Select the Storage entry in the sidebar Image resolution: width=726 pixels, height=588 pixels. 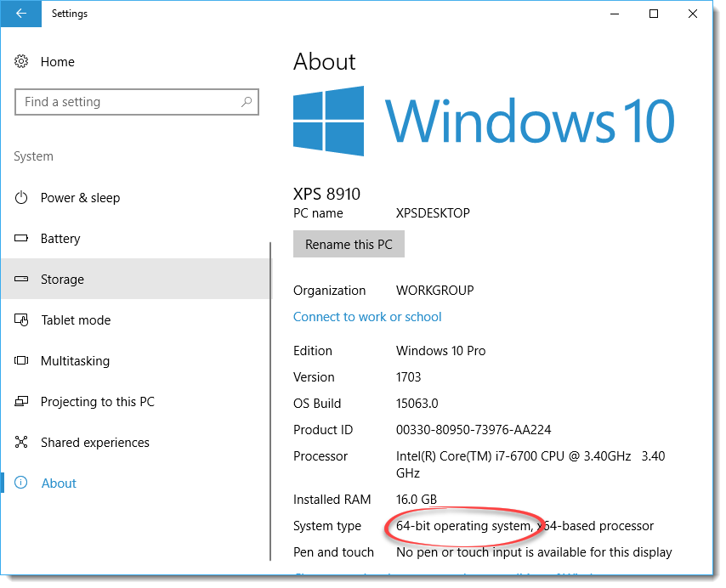65,279
